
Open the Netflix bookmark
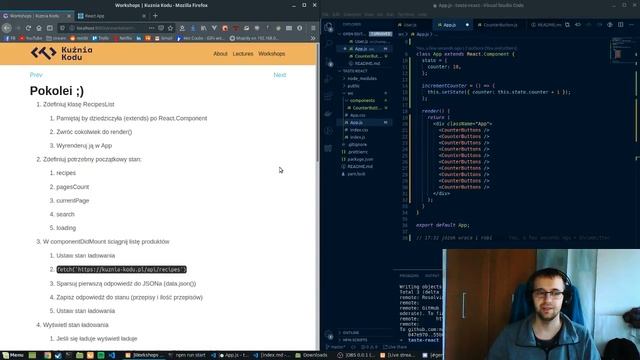(122, 38)
